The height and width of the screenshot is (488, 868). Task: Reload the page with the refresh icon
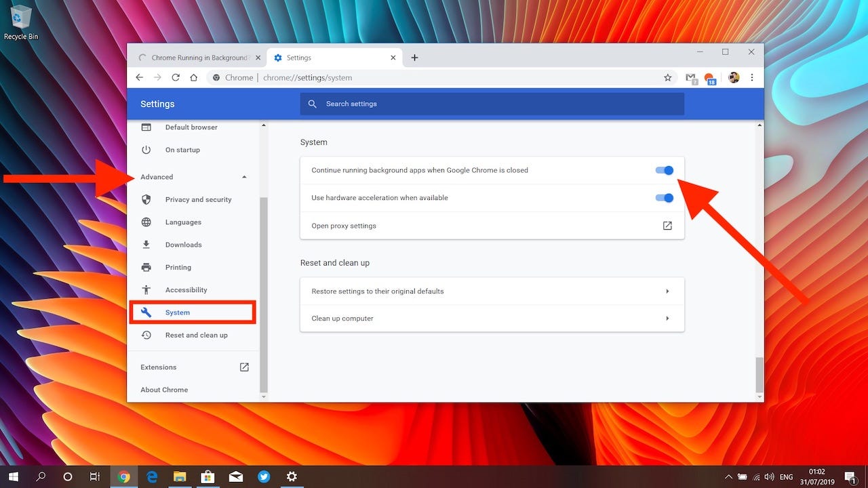[176, 78]
